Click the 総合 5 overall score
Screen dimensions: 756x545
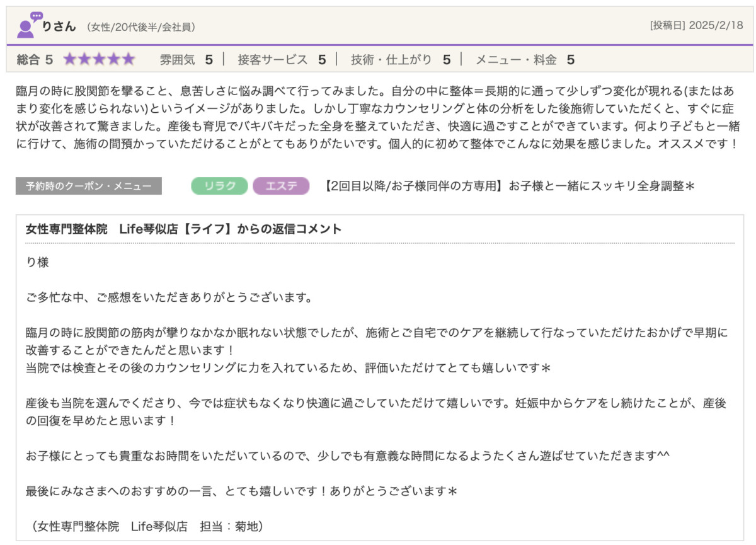click(x=35, y=60)
